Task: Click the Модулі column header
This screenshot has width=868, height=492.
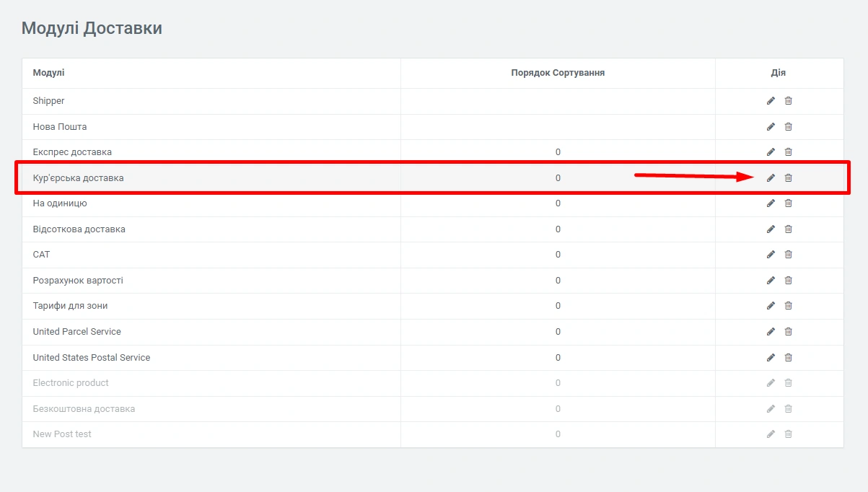Action: click(48, 73)
